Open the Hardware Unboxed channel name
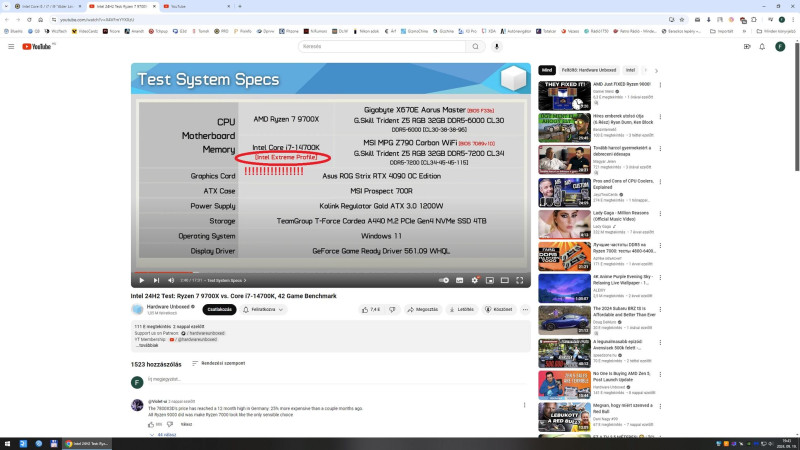This screenshot has height=450, width=800. coord(168,307)
